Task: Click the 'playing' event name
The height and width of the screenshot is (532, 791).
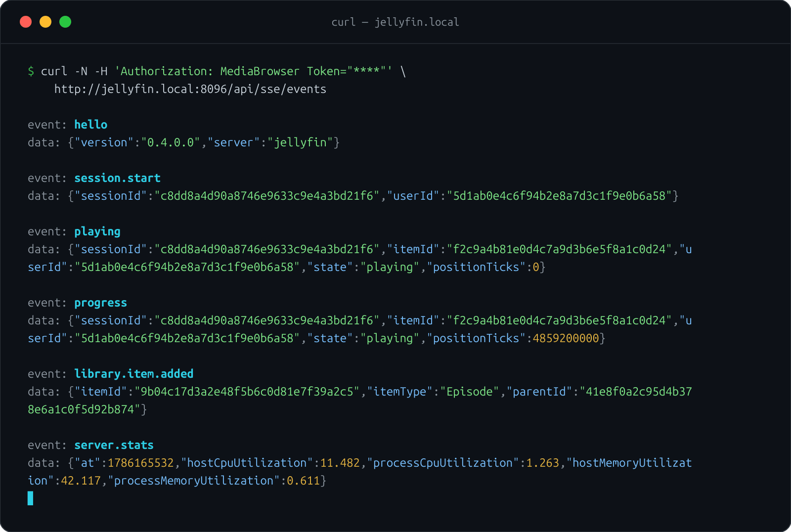Action: pyautogui.click(x=97, y=231)
